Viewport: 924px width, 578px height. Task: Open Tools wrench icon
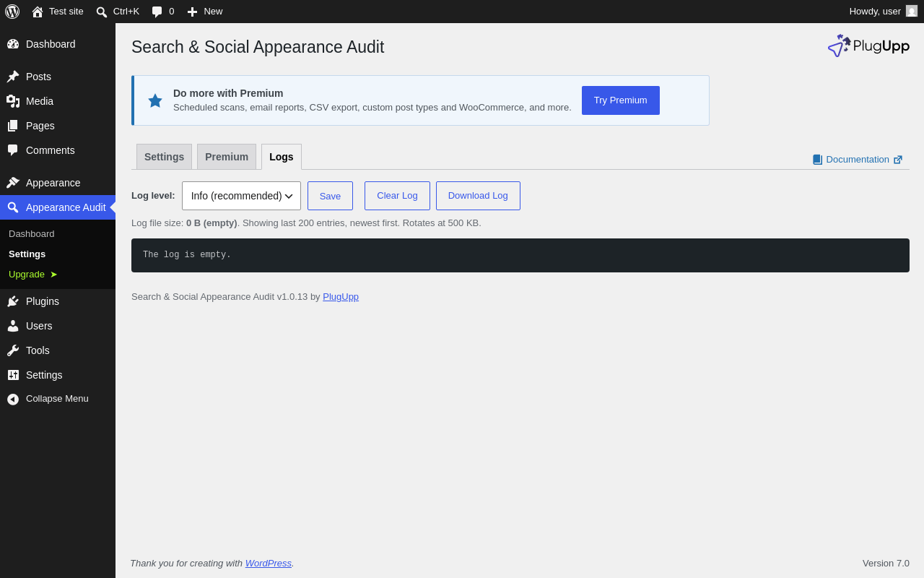(x=13, y=350)
